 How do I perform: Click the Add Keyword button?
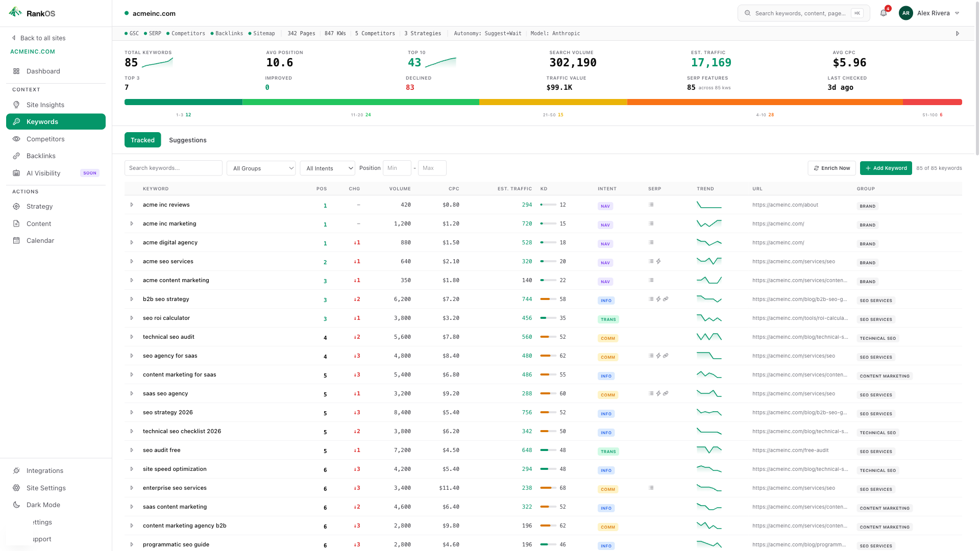click(886, 168)
